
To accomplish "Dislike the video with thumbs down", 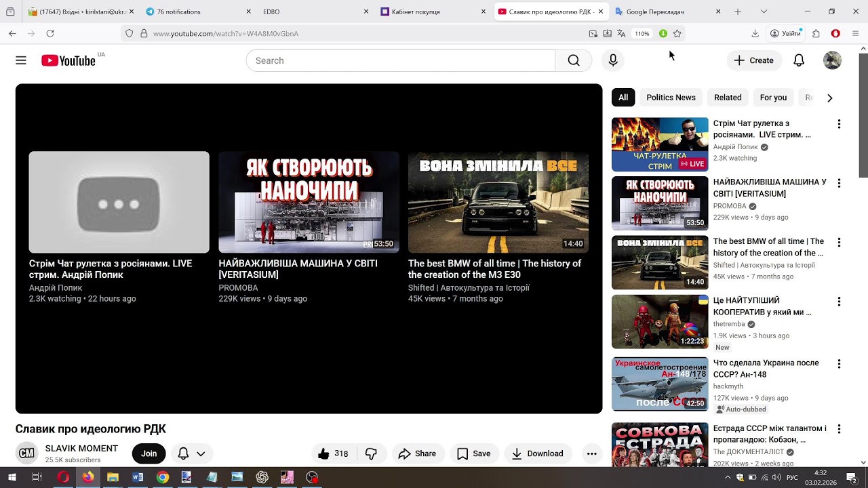I will (x=371, y=453).
